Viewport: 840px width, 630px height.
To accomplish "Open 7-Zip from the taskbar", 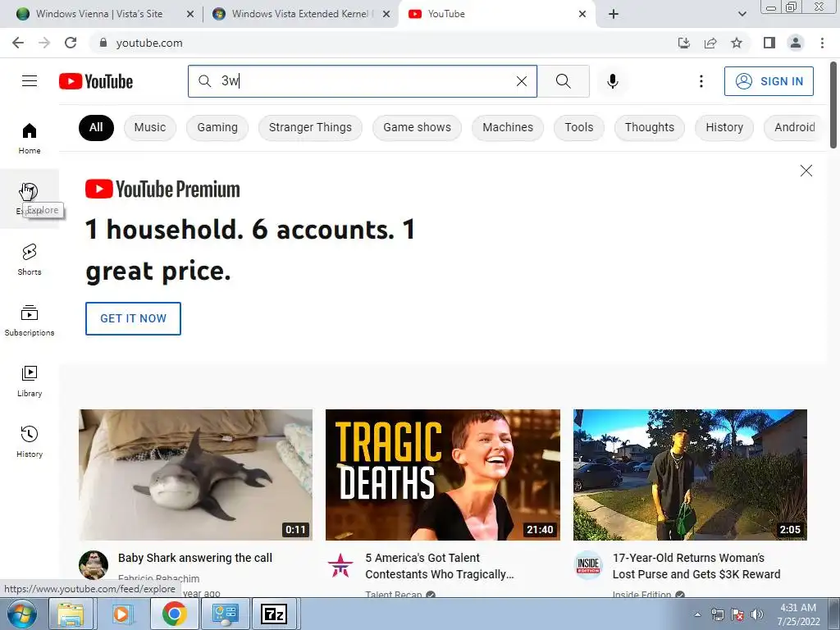I will pos(274,614).
